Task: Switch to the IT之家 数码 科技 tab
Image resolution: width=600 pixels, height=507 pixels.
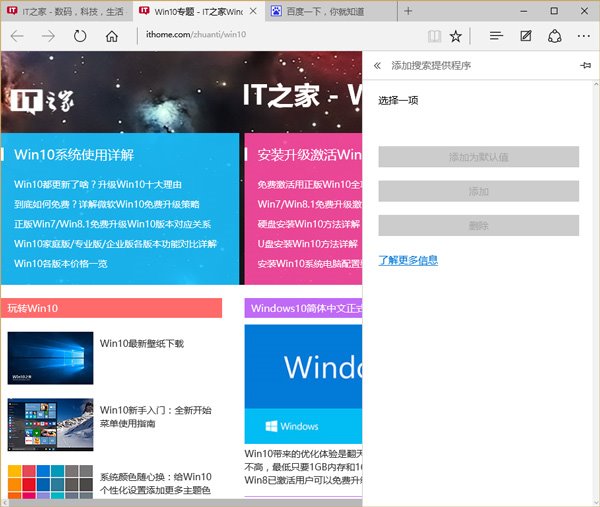Action: point(67,11)
